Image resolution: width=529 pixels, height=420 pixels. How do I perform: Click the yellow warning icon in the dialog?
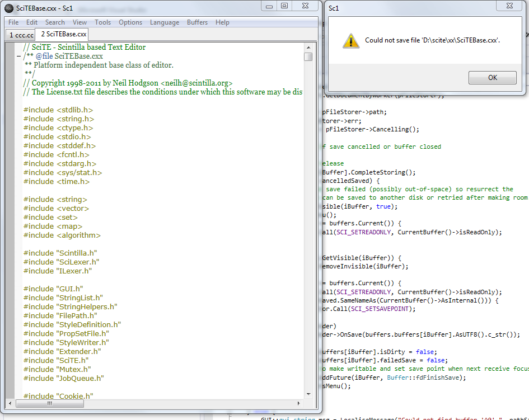[351, 41]
